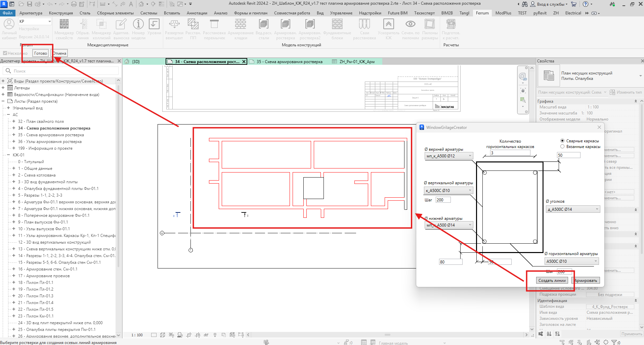The height and width of the screenshot is (345, 644).
Task: Open the Ø уголков dropdown
Action: pos(573,209)
